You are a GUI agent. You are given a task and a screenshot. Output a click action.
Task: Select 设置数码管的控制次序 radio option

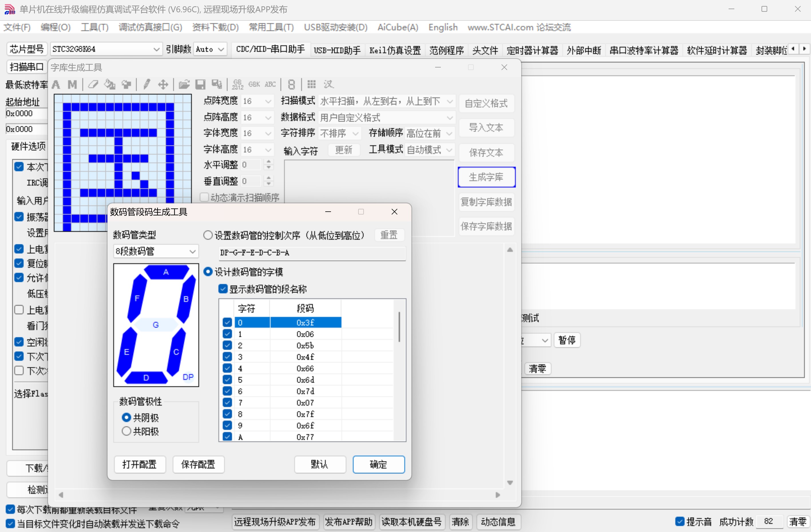[x=208, y=235]
